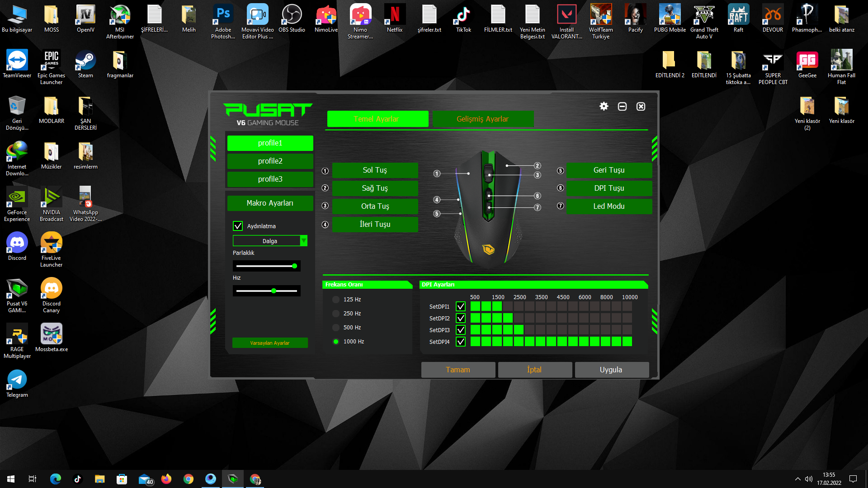
Task: Open NVIDIA Broadcast desktop icon
Action: [51, 204]
